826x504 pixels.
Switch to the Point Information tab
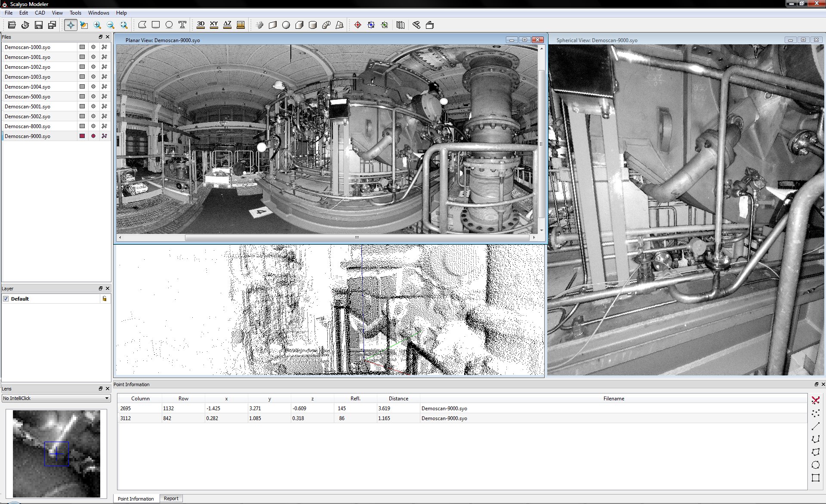pos(136,499)
